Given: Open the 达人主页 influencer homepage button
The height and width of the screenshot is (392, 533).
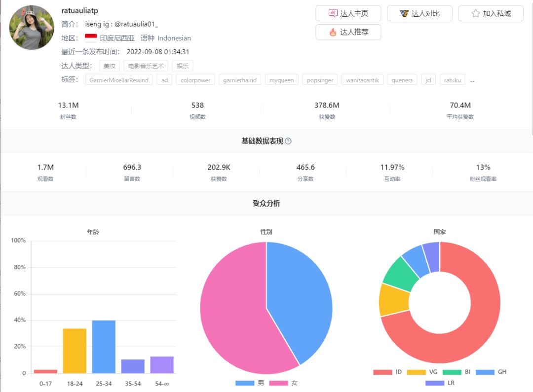Looking at the screenshot, I should 348,13.
